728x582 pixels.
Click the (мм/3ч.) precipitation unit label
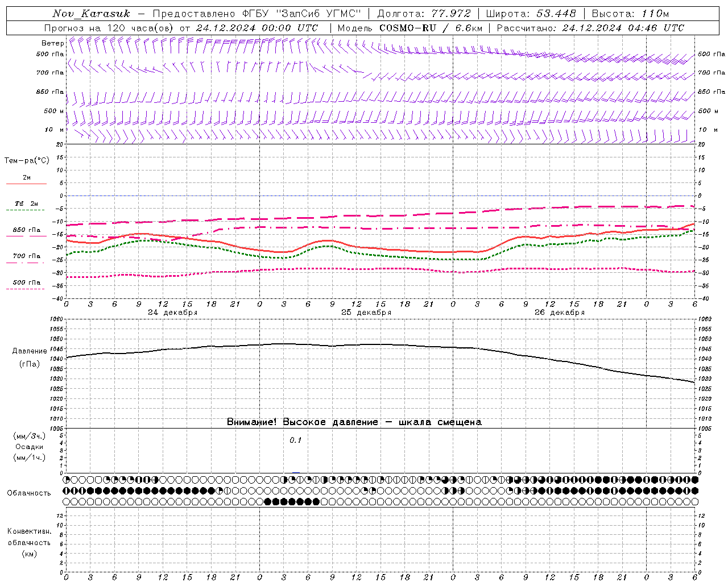tap(30, 436)
